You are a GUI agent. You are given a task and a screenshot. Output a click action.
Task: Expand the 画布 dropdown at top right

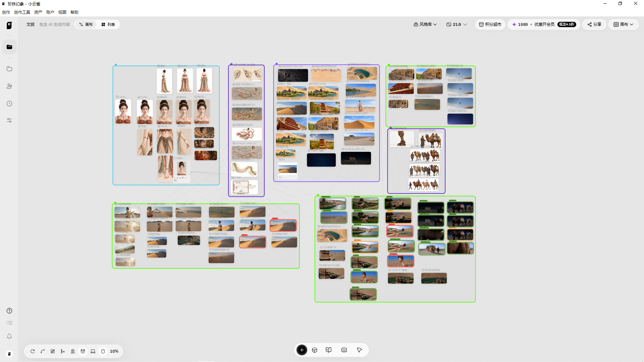(x=623, y=24)
